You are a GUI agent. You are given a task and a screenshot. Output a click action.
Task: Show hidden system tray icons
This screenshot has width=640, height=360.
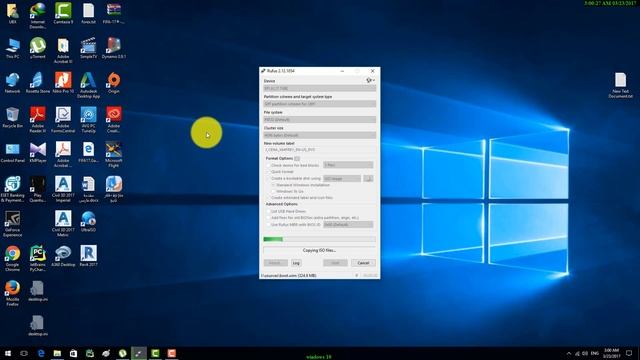(x=569, y=353)
